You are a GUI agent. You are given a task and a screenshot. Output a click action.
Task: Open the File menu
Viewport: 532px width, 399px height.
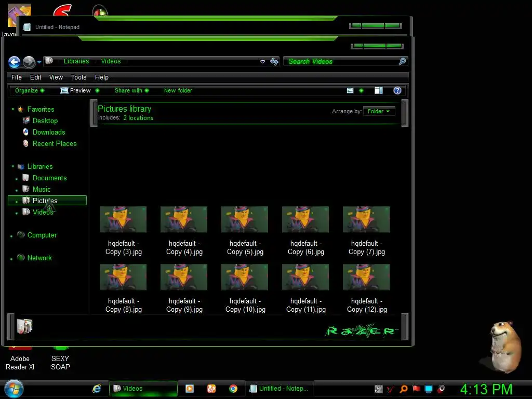pos(16,77)
